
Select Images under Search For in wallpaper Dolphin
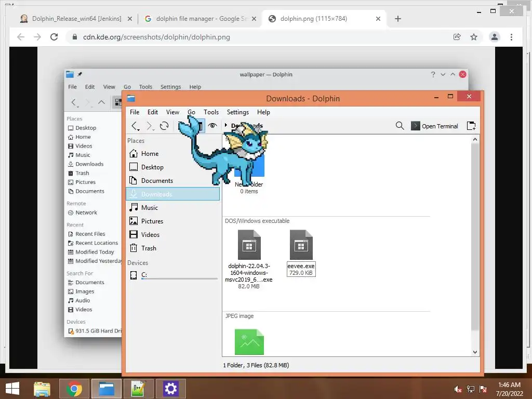[x=81, y=291]
